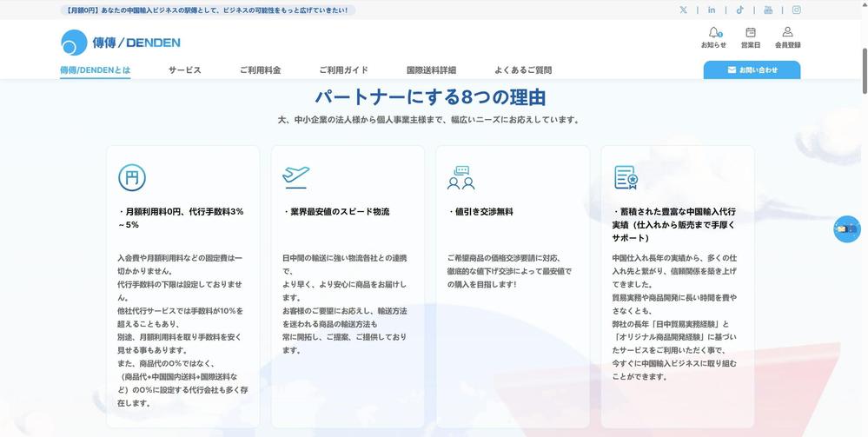Open the 国際送料詳細 menu
This screenshot has width=868, height=437.
tap(431, 70)
